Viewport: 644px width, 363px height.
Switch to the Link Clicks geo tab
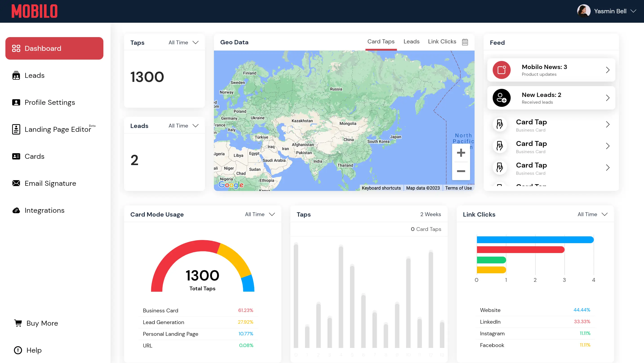[x=442, y=42]
